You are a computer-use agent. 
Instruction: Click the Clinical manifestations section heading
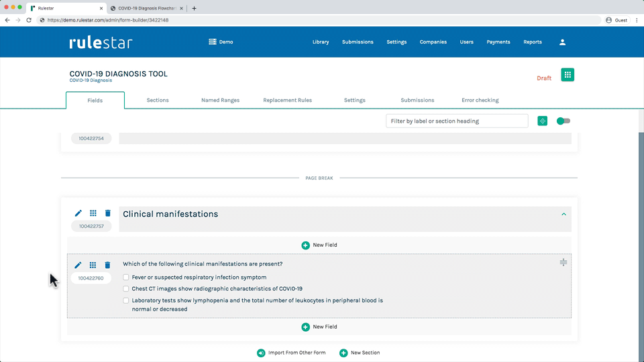point(170,215)
